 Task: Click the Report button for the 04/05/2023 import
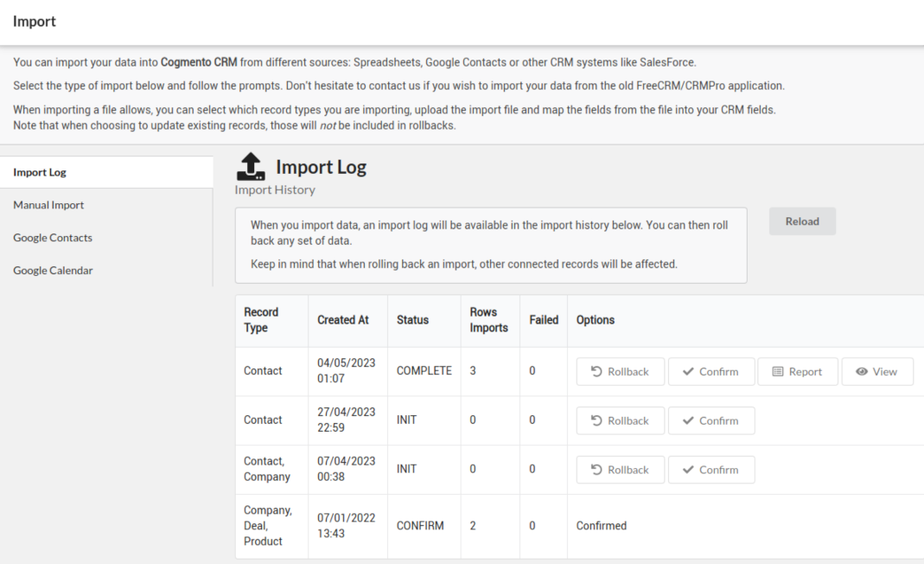point(798,371)
